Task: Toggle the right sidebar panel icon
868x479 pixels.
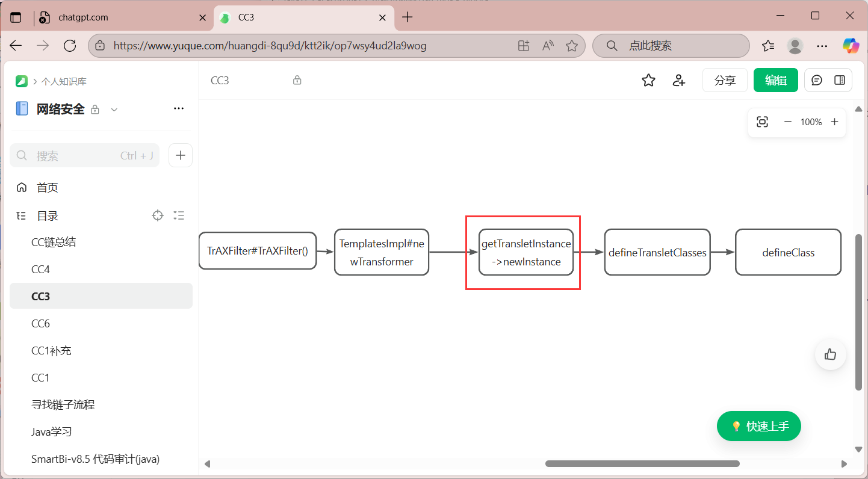Action: click(x=840, y=80)
